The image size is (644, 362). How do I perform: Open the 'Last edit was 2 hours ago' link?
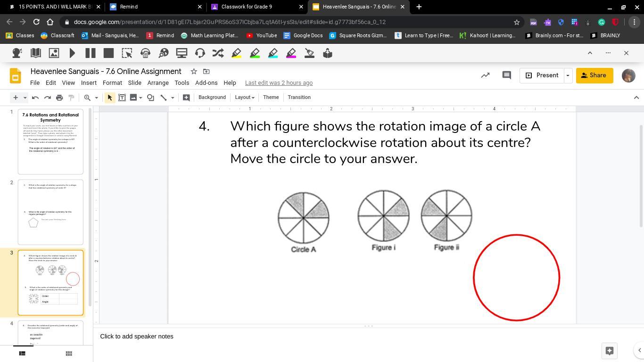(x=279, y=83)
